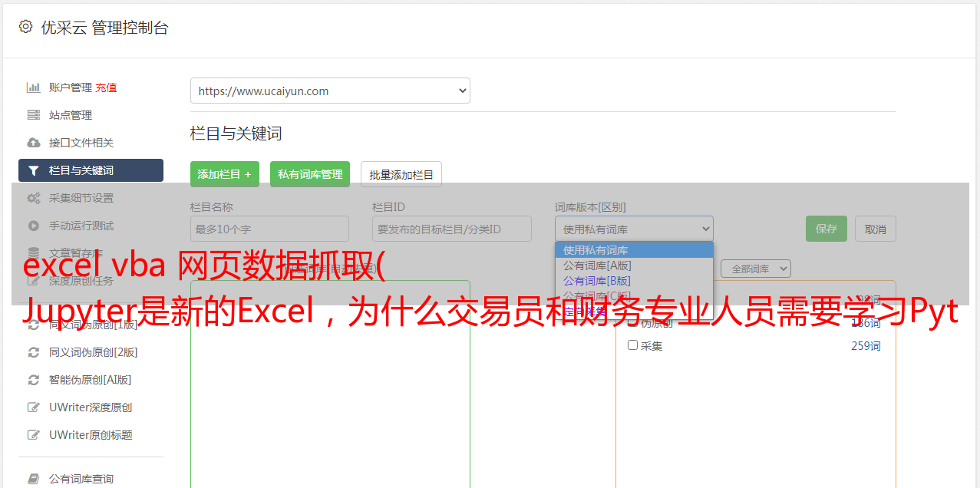Focus the 栏目ID input field

pos(452,229)
